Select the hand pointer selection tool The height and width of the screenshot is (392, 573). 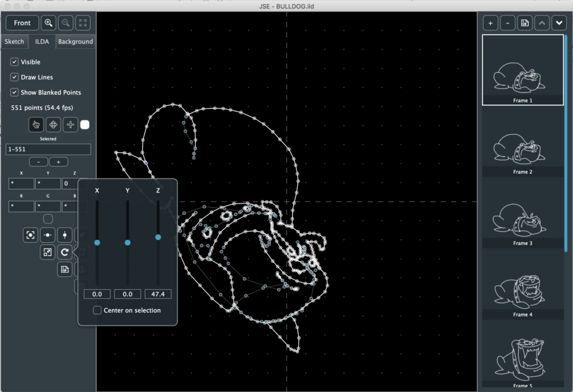click(x=36, y=125)
